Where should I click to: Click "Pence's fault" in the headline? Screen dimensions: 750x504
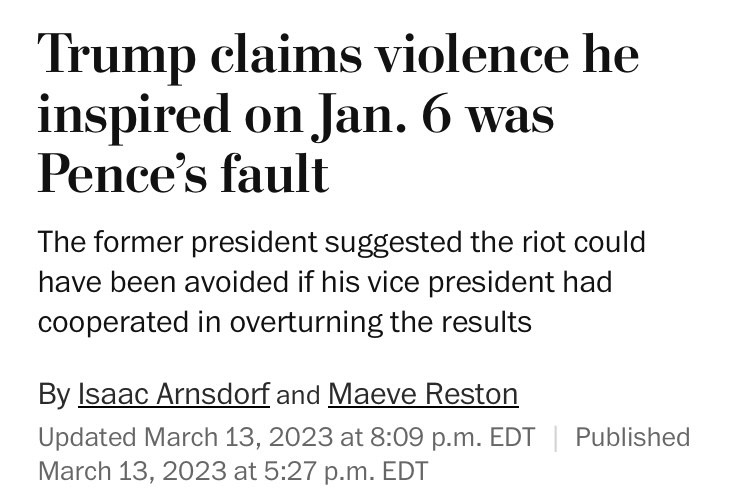click(x=183, y=173)
